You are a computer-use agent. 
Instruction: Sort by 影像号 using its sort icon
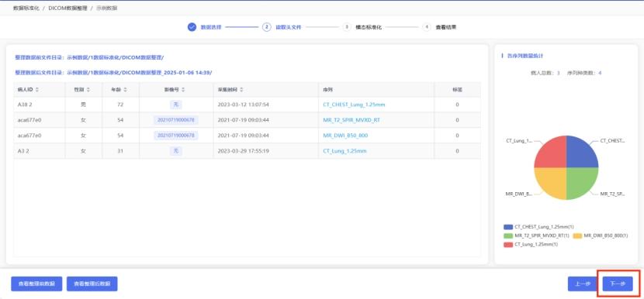tap(183, 89)
